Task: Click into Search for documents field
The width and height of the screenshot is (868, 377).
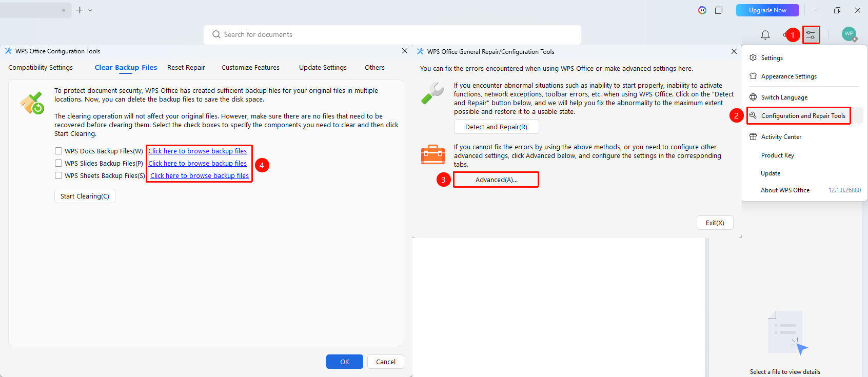Action: point(392,34)
